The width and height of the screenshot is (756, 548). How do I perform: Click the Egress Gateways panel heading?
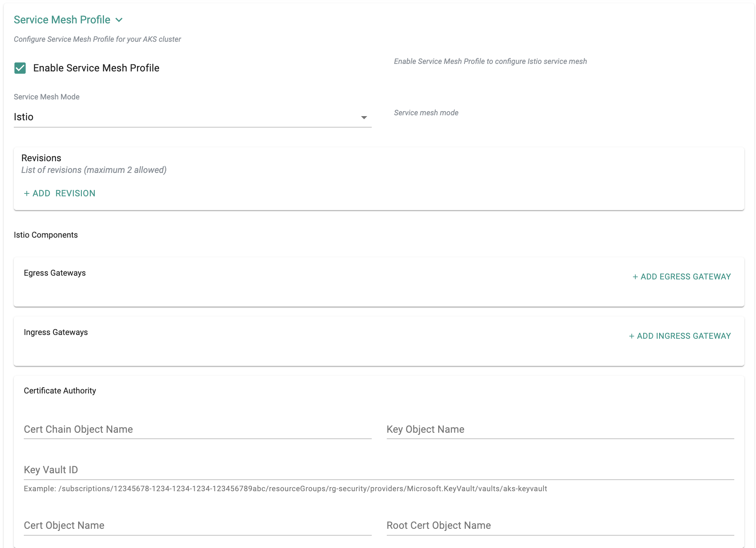55,273
